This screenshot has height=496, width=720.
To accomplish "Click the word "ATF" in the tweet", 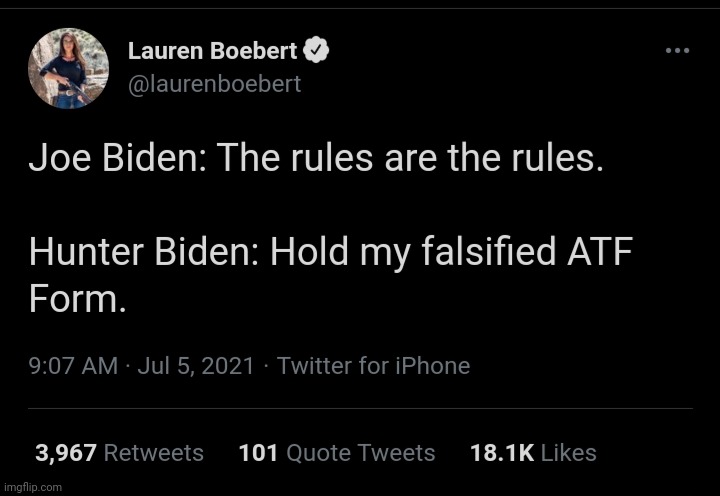I will pos(603,253).
